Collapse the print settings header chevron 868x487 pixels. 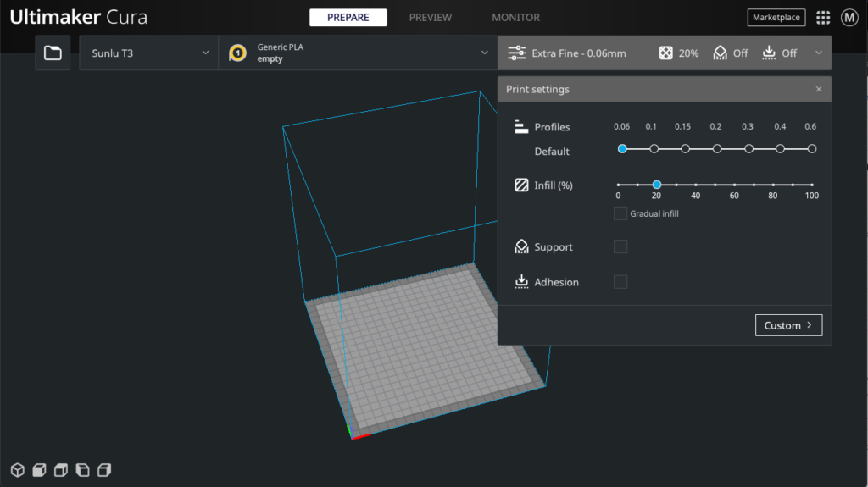tap(819, 53)
